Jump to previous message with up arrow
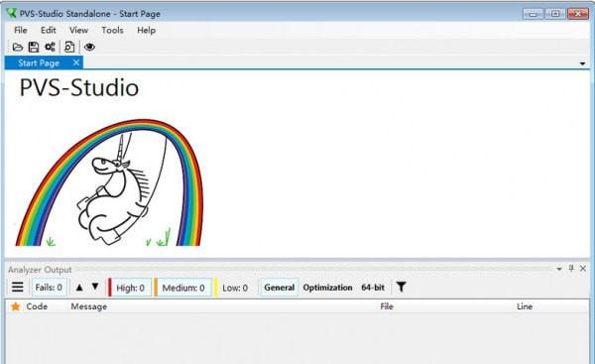 [79, 287]
